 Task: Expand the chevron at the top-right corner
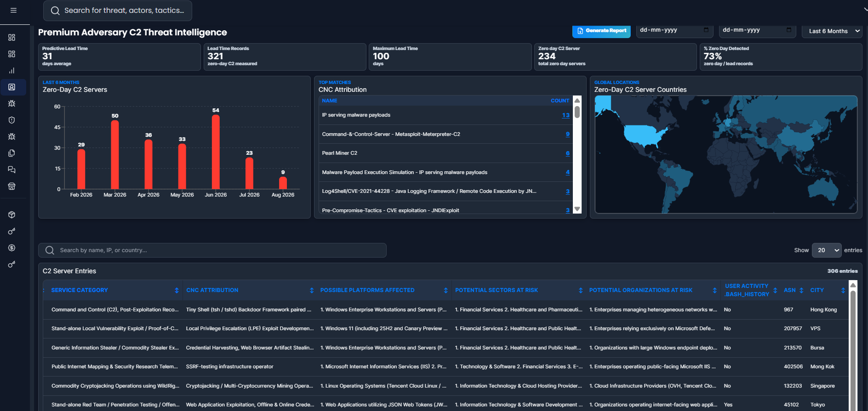[x=865, y=9]
